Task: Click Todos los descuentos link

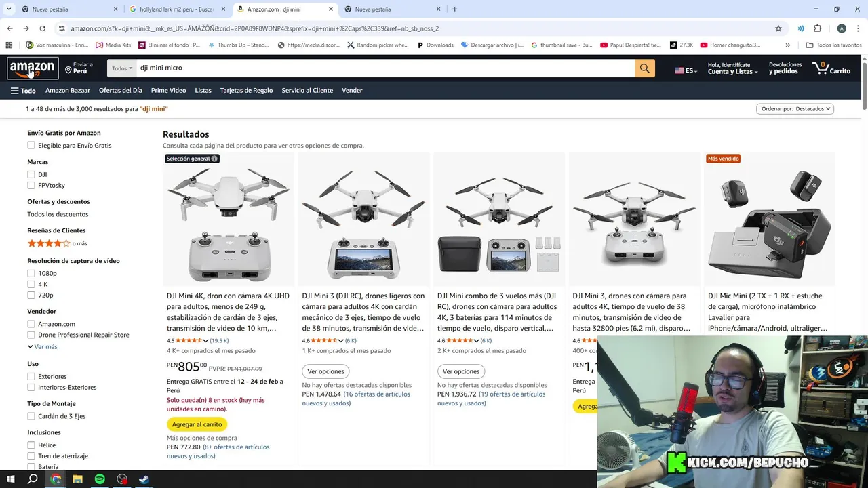Action: [58, 215]
